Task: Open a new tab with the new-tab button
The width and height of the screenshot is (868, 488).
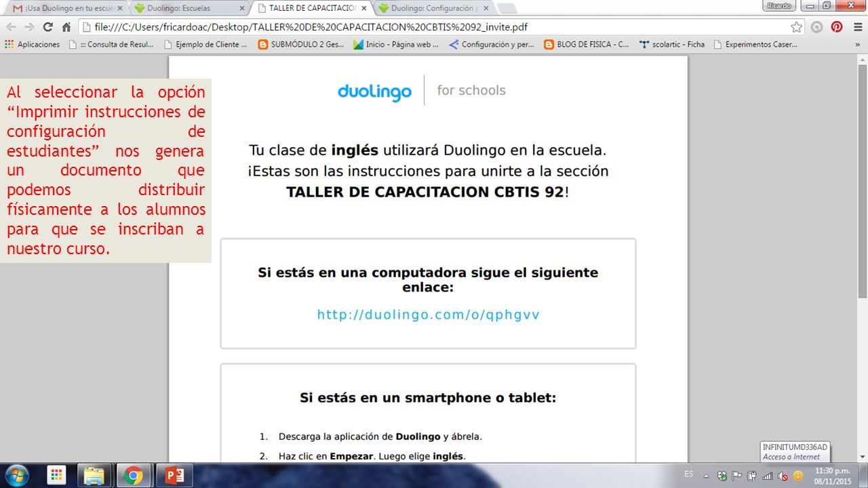Action: 507,8
